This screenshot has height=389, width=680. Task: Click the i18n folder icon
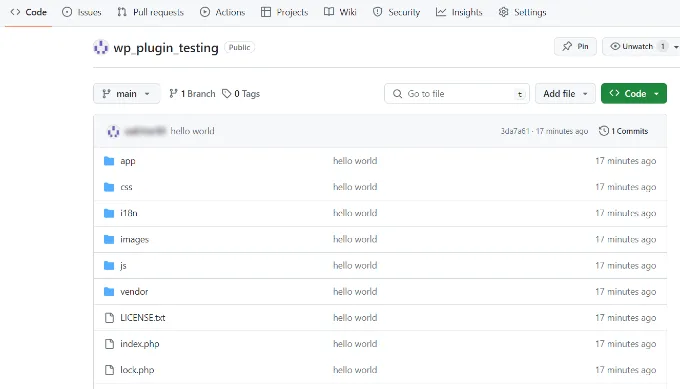click(109, 213)
